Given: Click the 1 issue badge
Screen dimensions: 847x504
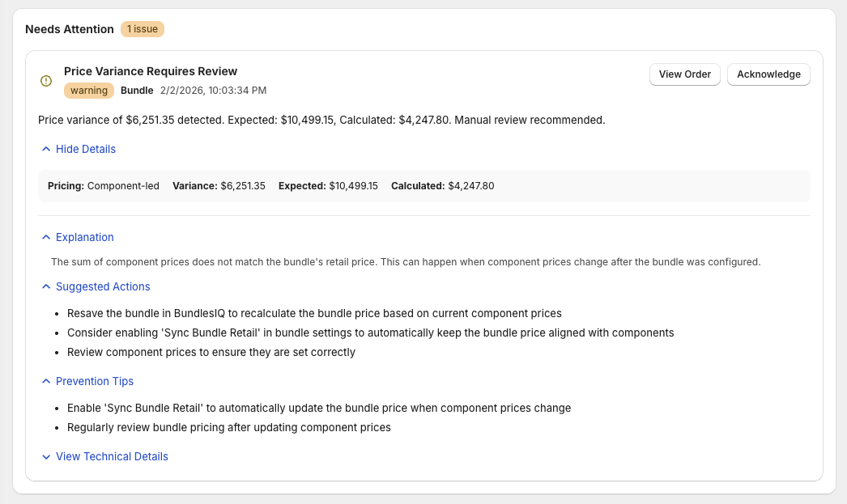Looking at the screenshot, I should click(x=142, y=28).
